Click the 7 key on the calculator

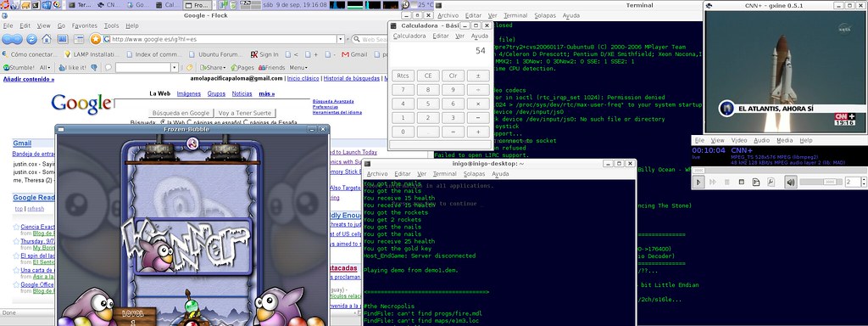(x=403, y=90)
